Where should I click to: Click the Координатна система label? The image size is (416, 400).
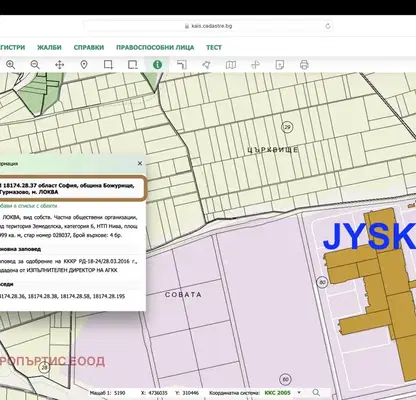pos(234,393)
